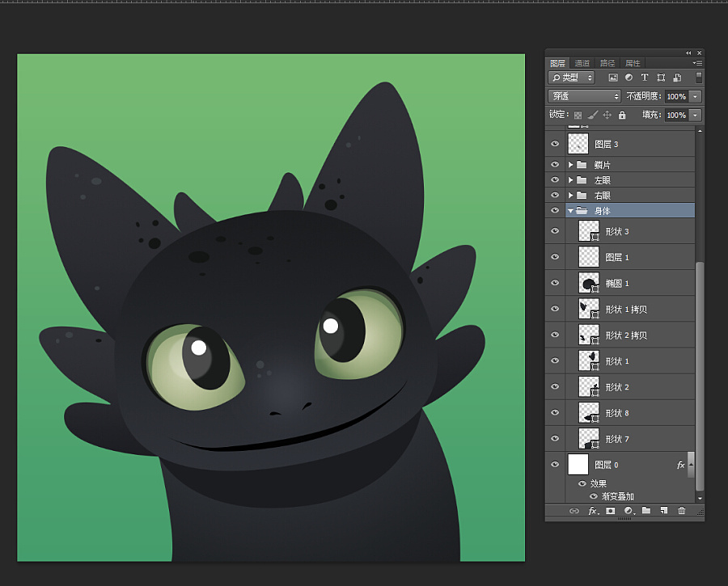Hide the 形状 3 layer
This screenshot has height=586, width=728.
point(555,231)
